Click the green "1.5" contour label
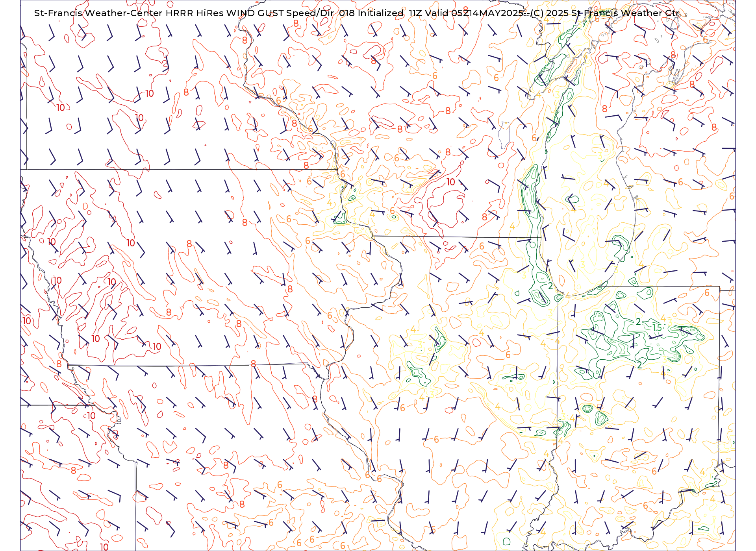The image size is (756, 551). 657,327
